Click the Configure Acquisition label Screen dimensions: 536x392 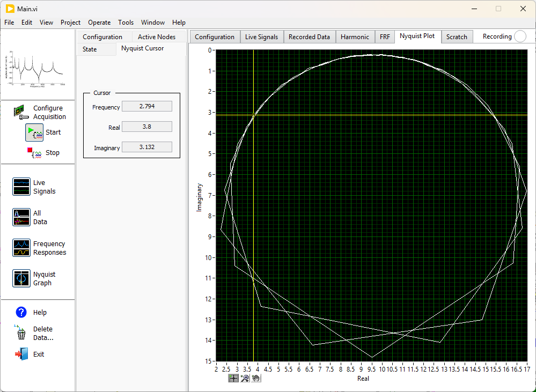49,113
